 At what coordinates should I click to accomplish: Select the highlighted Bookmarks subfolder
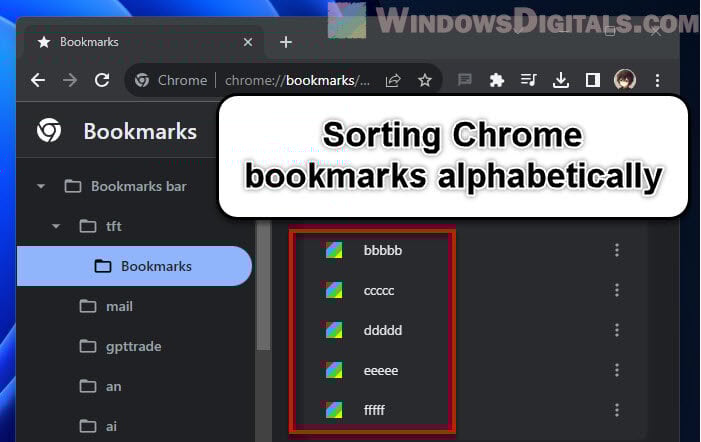click(x=134, y=266)
